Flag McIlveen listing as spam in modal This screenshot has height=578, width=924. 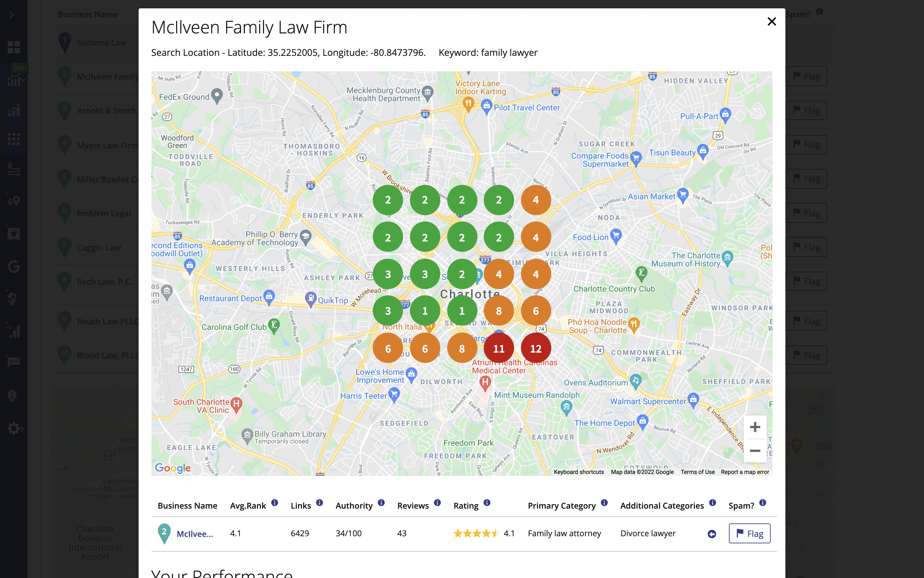[x=749, y=533]
